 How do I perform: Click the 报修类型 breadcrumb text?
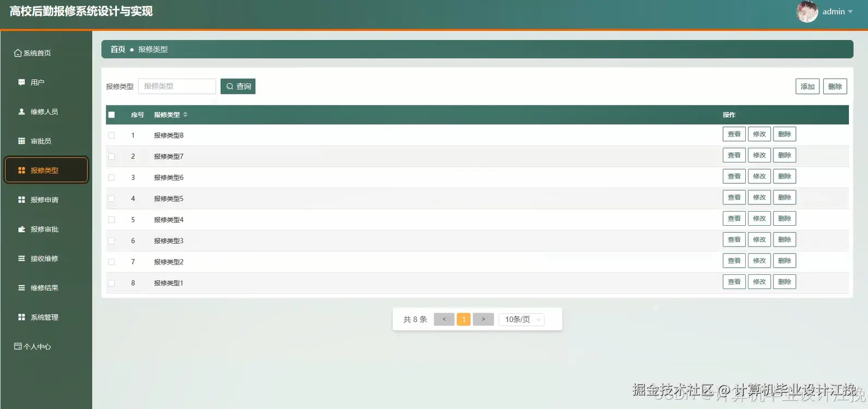coord(153,49)
